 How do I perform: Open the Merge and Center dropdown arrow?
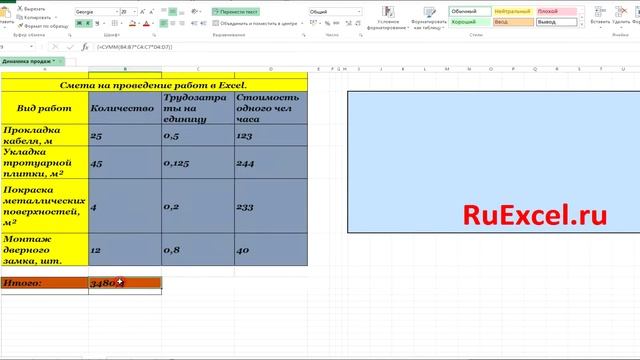coord(302,24)
